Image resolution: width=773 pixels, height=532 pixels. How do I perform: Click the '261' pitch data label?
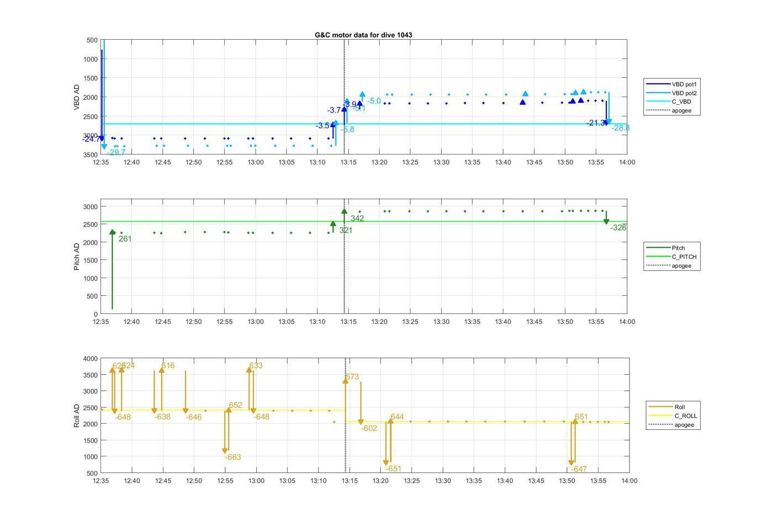point(125,239)
